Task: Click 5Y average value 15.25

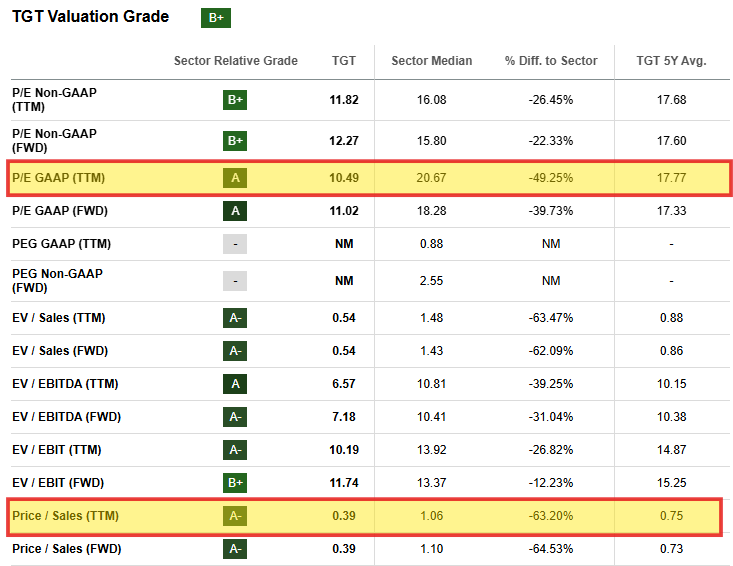Action: pyautogui.click(x=671, y=483)
